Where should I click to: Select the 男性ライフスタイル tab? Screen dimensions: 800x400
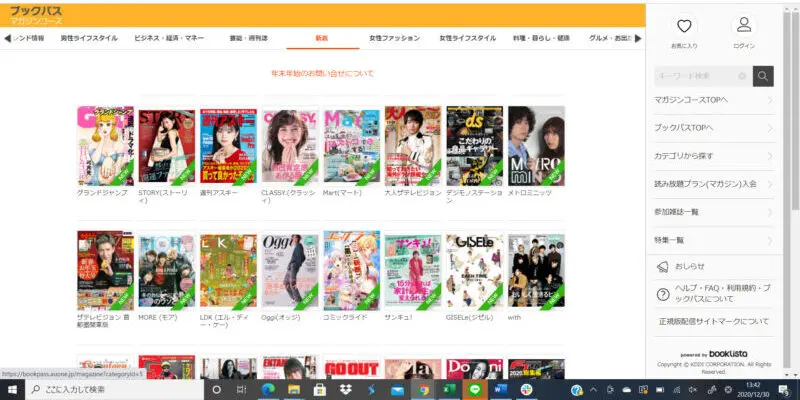pos(89,38)
